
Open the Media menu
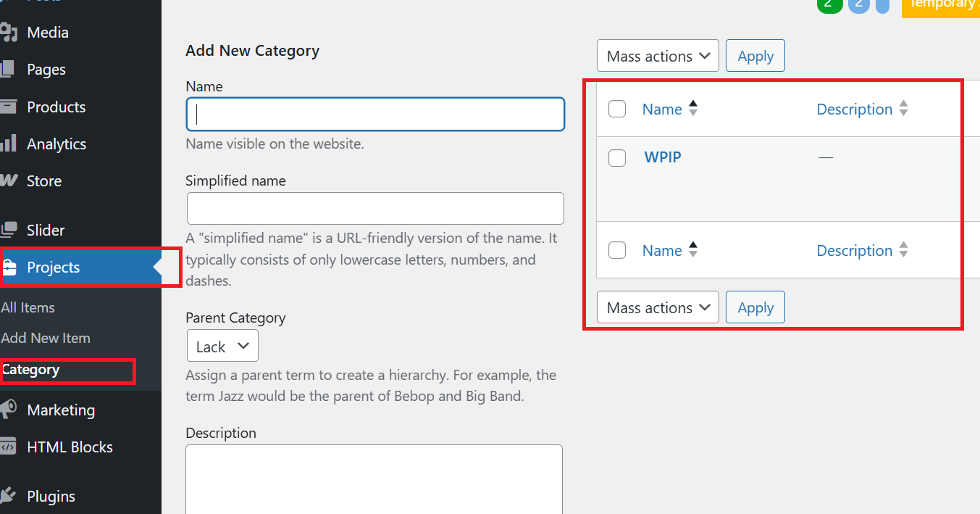tap(48, 33)
